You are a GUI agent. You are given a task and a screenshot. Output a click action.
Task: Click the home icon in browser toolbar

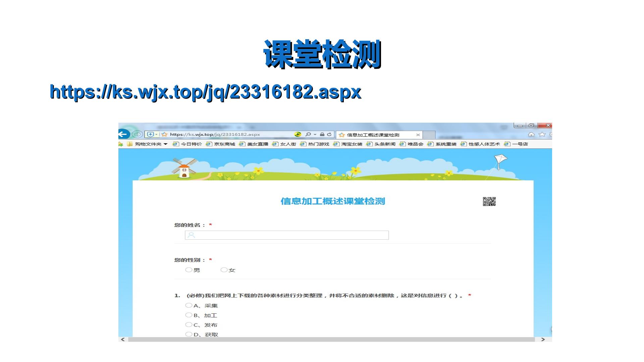pyautogui.click(x=531, y=135)
